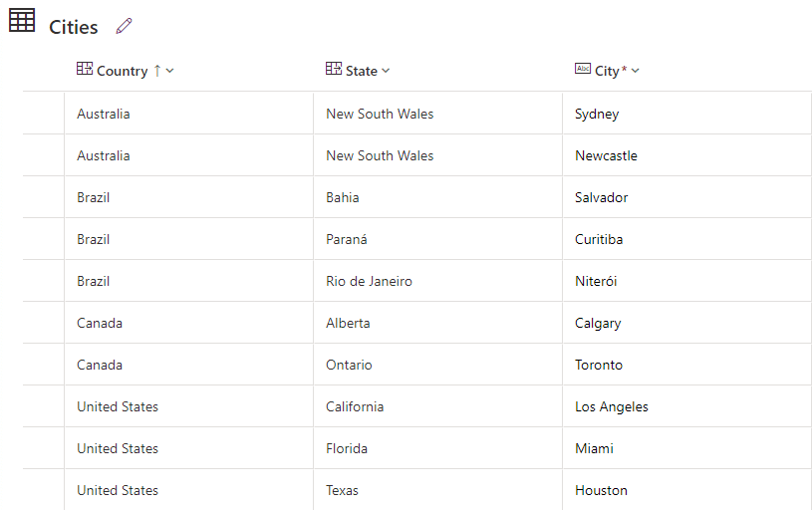The width and height of the screenshot is (812, 510).
Task: Select the Salvador row selector cell
Action: pos(44,197)
